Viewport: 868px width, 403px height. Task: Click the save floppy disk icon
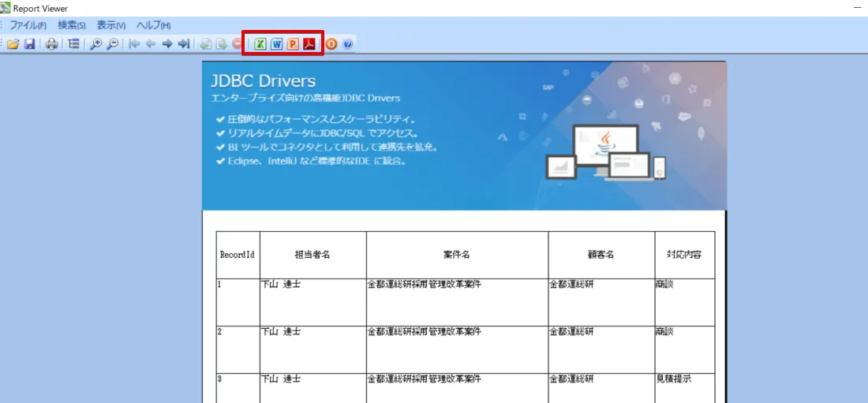click(x=29, y=44)
